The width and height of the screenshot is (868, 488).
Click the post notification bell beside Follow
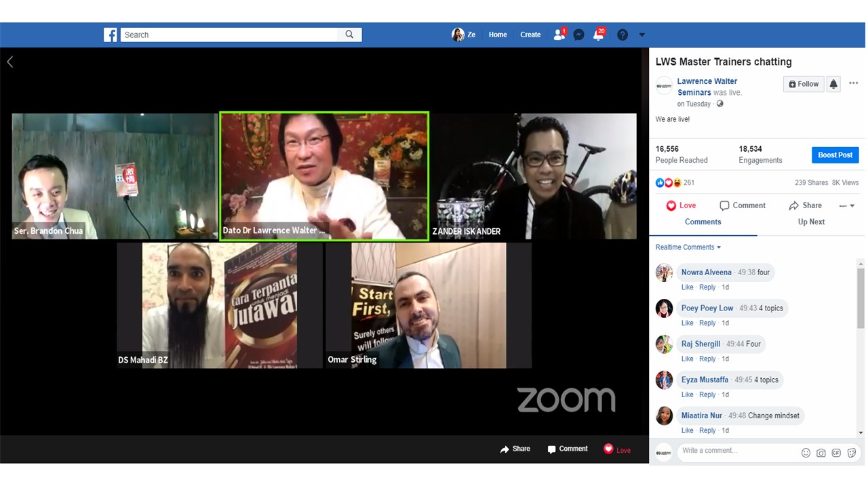click(x=833, y=84)
